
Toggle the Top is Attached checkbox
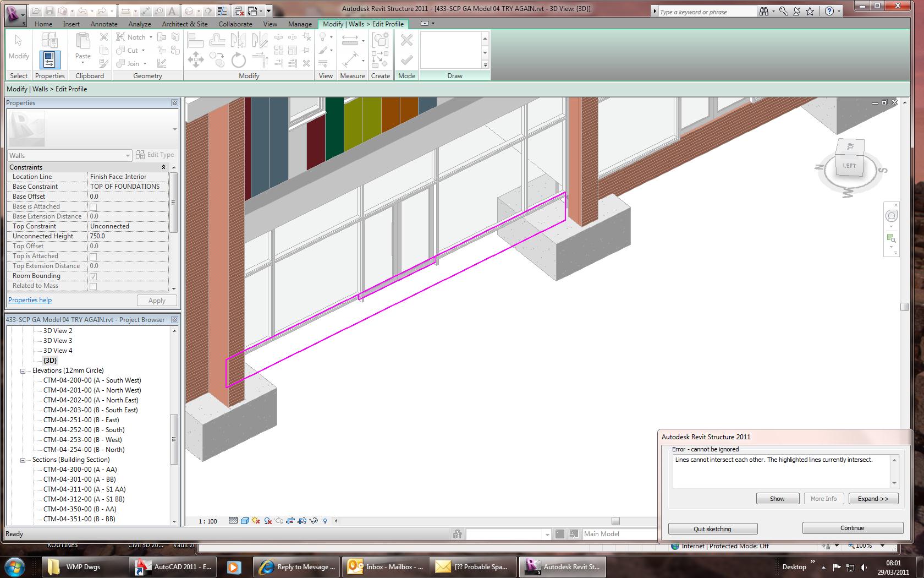point(93,257)
